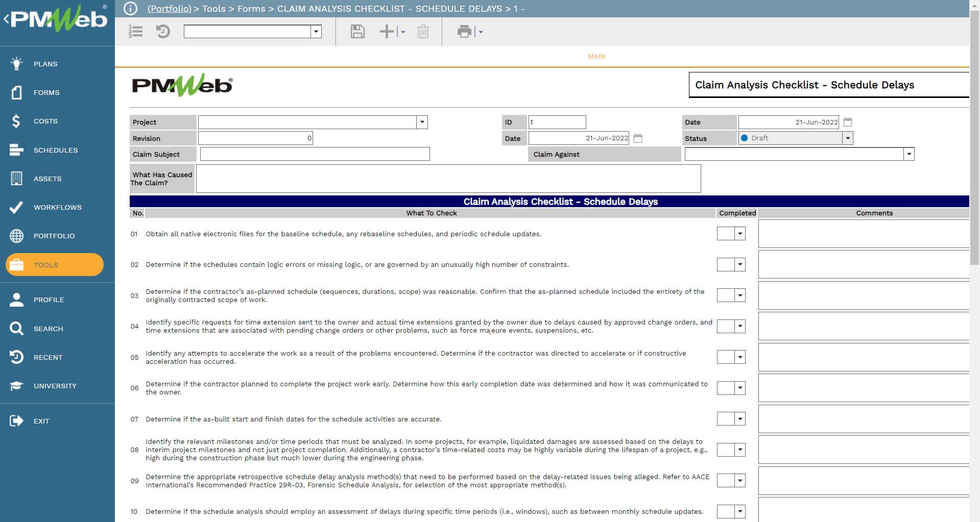
Task: Click the What Has Caused The Claim textbox
Action: coord(448,179)
